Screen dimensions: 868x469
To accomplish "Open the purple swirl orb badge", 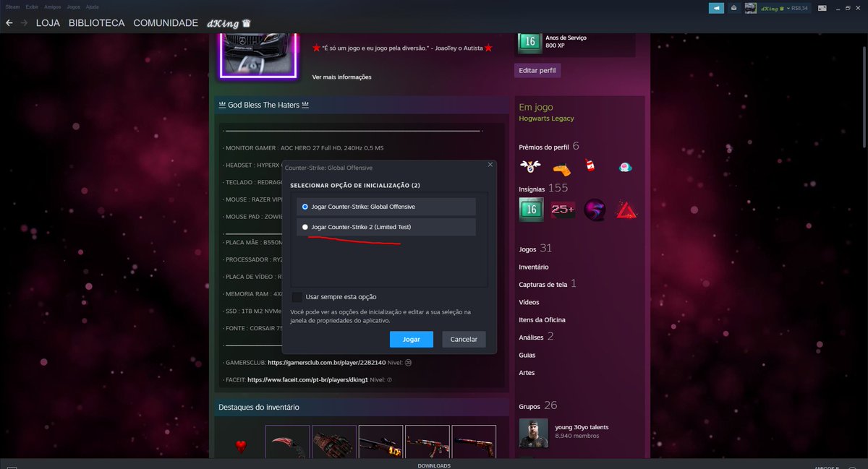I will (x=595, y=210).
